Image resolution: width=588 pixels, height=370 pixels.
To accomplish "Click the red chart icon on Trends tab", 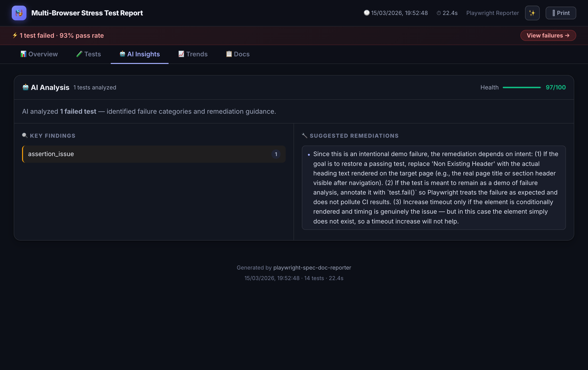I will pos(181,54).
